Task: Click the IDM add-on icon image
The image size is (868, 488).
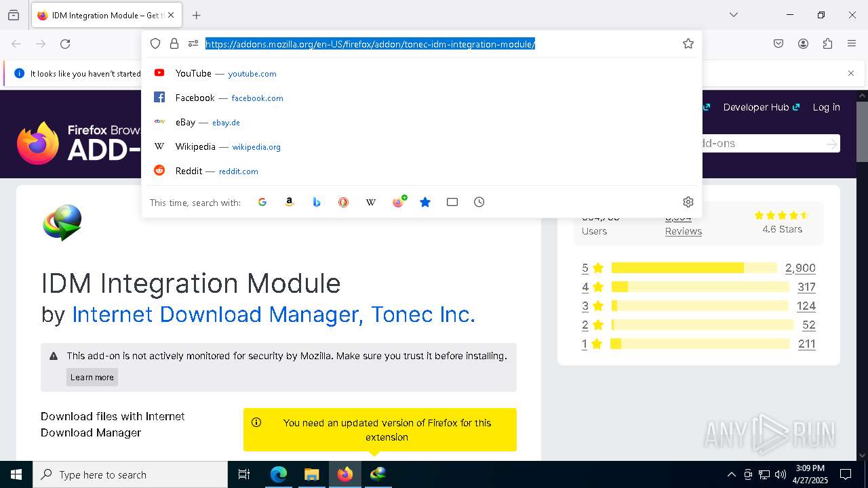Action: tap(62, 222)
